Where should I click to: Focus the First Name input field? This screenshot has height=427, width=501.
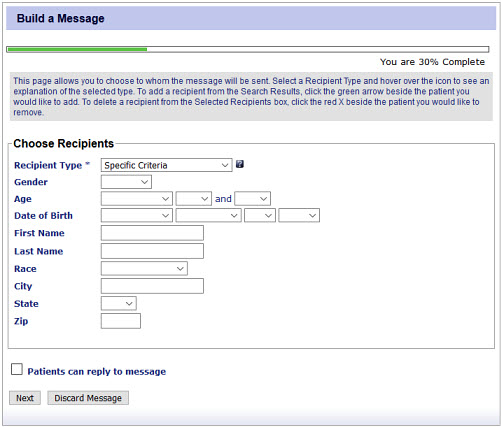[152, 233]
